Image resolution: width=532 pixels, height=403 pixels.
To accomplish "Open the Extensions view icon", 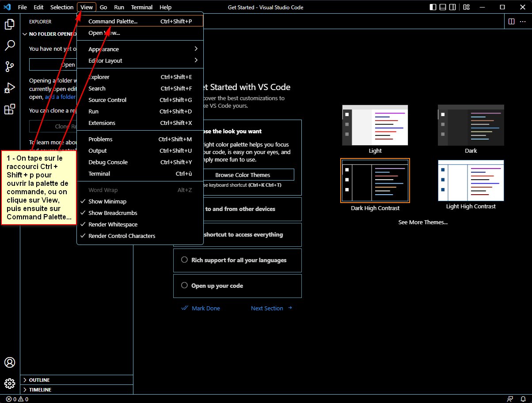I will [10, 109].
